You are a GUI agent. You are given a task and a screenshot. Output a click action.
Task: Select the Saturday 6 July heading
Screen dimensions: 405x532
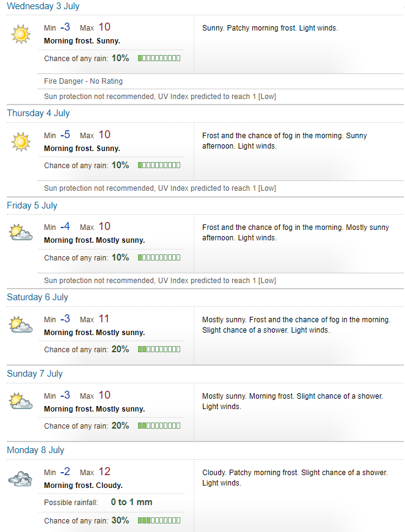pos(38,297)
